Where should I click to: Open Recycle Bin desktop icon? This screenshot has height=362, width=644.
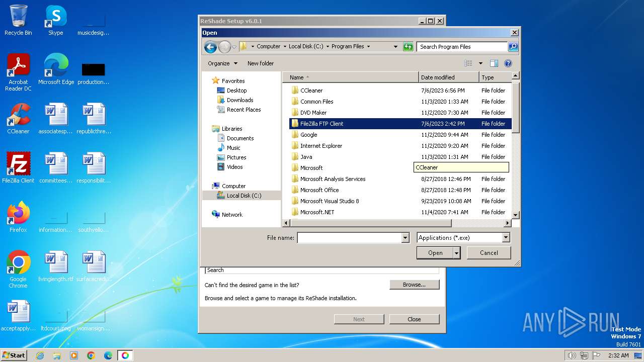(18, 20)
